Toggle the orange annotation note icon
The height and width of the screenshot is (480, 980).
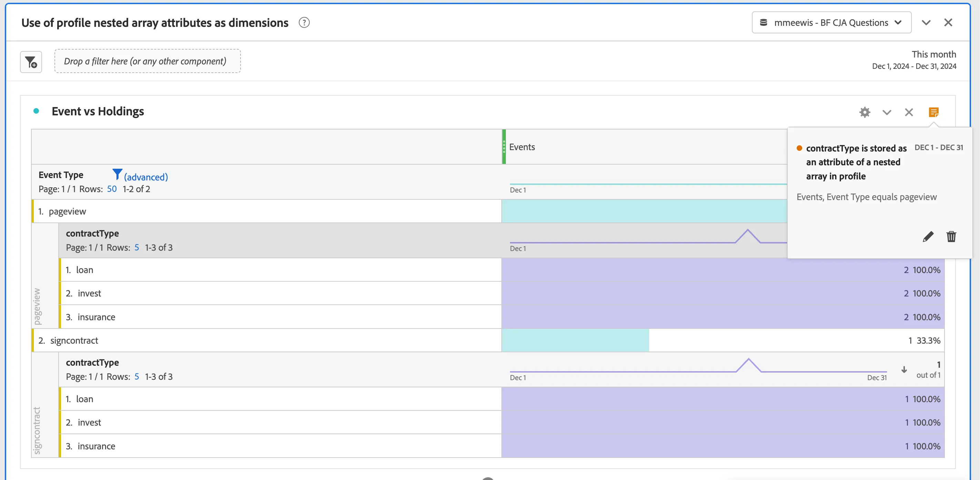(933, 112)
